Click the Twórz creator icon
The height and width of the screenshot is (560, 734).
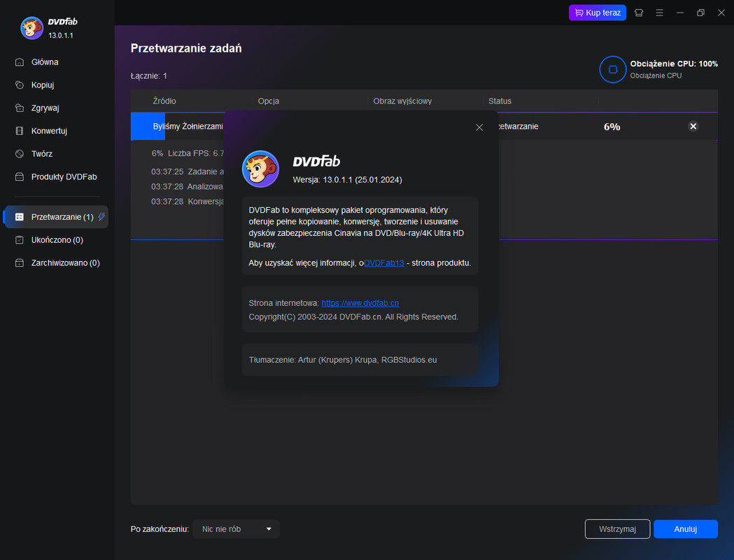(19, 153)
